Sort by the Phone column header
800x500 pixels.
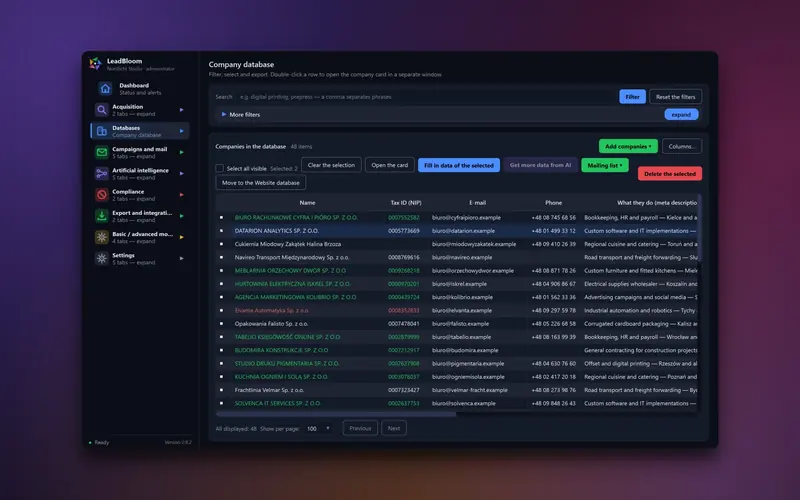[553, 203]
